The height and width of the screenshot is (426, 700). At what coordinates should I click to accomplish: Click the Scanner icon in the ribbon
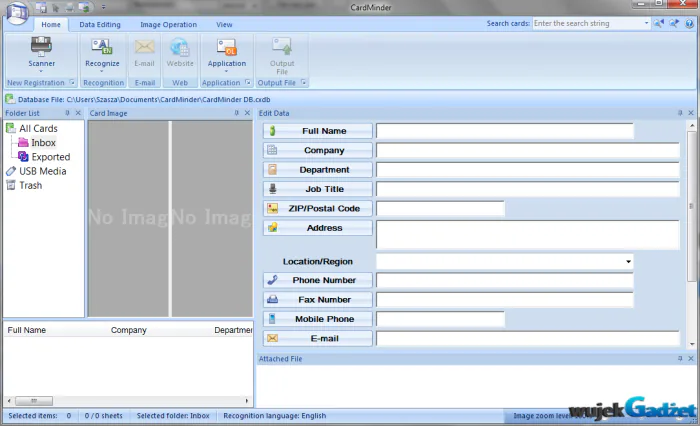point(41,46)
